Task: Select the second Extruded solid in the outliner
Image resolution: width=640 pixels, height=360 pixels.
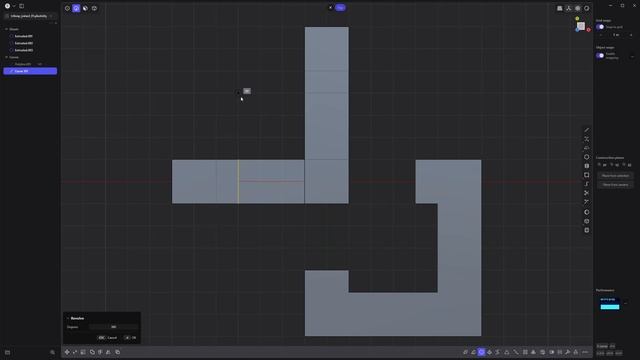Action: 24,43
